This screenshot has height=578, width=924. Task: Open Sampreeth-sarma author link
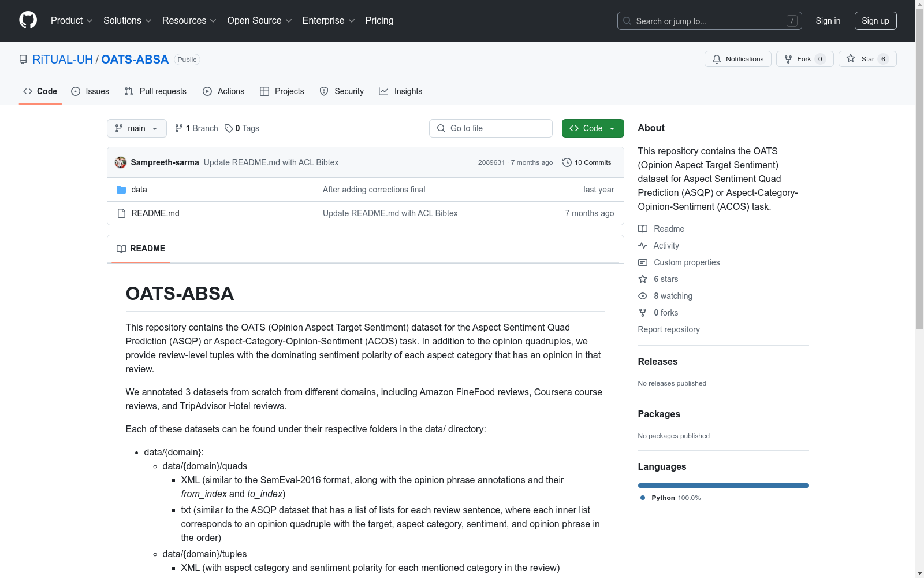click(x=165, y=162)
